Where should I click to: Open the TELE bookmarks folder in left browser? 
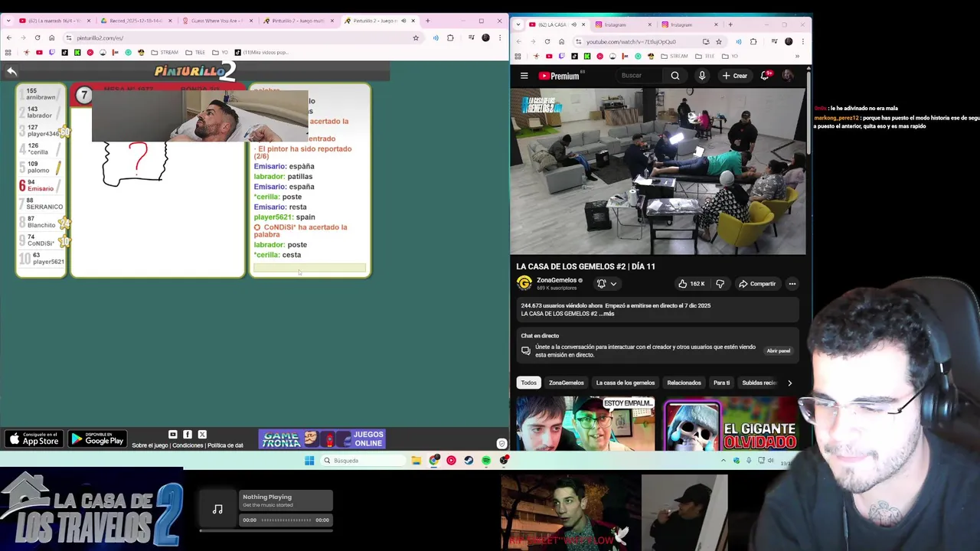(x=195, y=53)
